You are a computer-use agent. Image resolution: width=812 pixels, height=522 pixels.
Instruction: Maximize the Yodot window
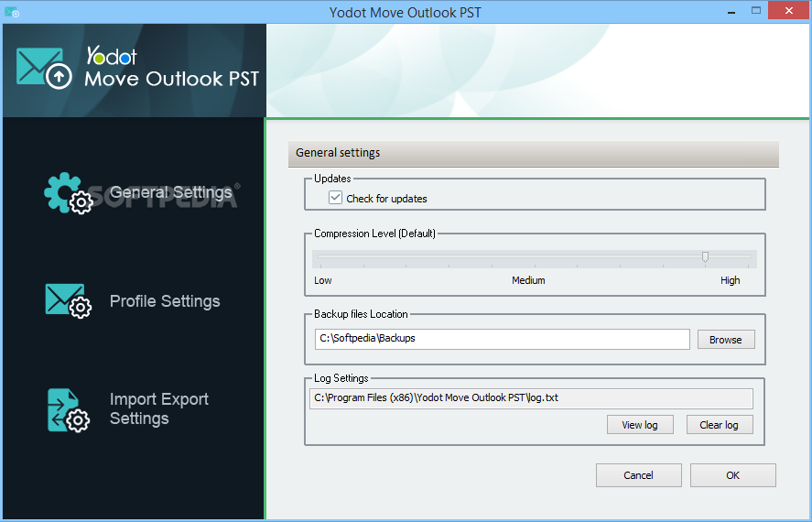(756, 11)
